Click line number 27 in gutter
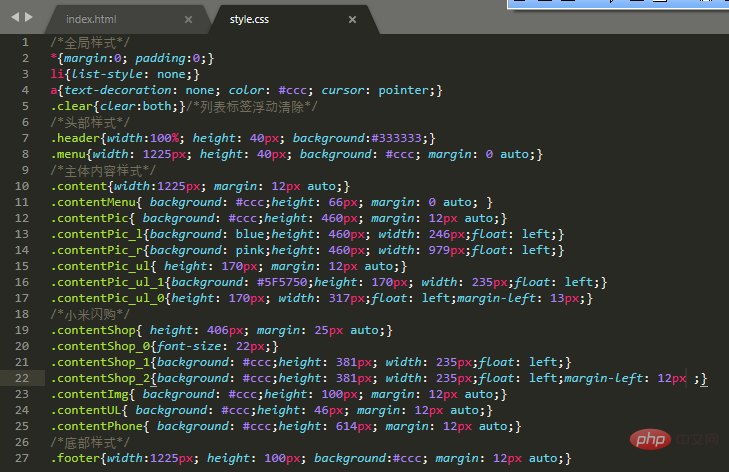The image size is (729, 472). coord(22,458)
